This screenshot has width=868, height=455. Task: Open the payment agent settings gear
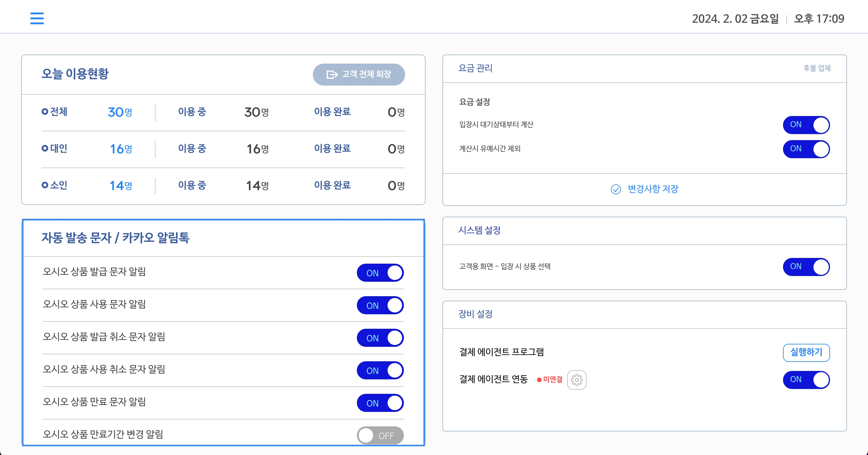577,380
